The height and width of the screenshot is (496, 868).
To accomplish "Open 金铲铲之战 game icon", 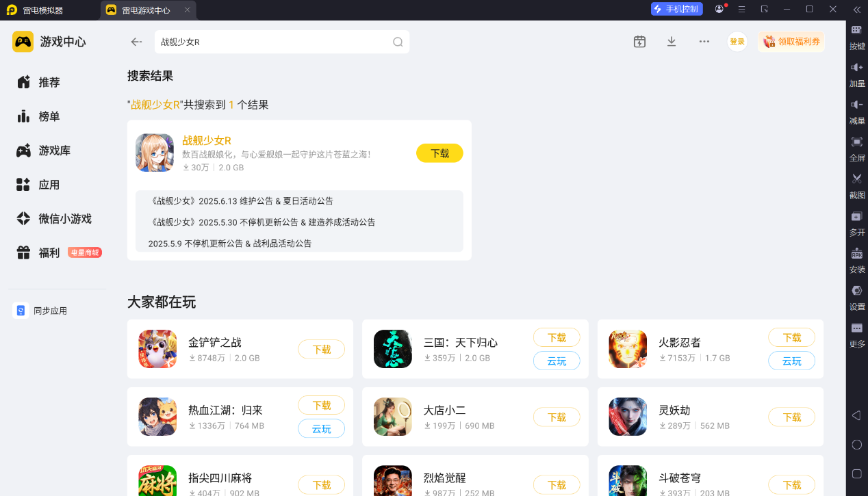I will click(157, 349).
